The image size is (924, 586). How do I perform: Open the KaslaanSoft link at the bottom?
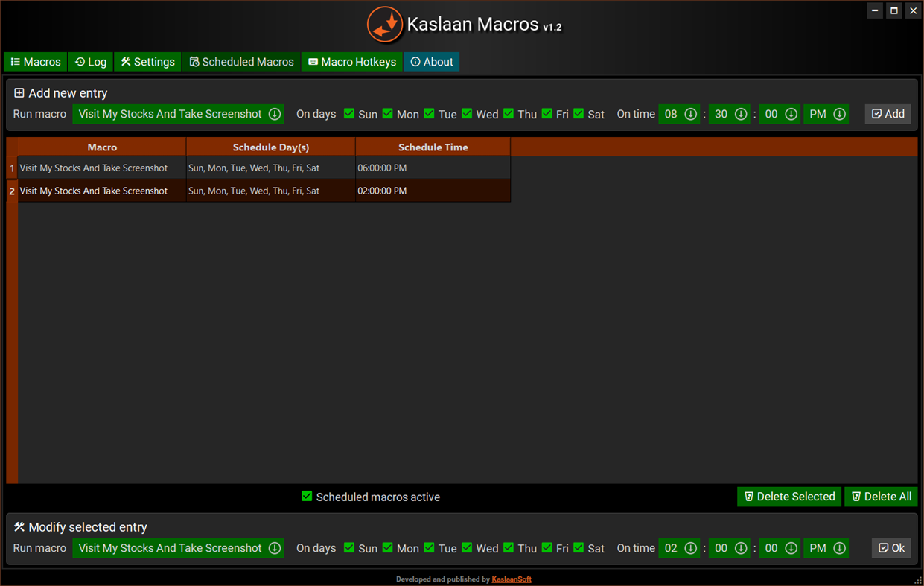512,579
